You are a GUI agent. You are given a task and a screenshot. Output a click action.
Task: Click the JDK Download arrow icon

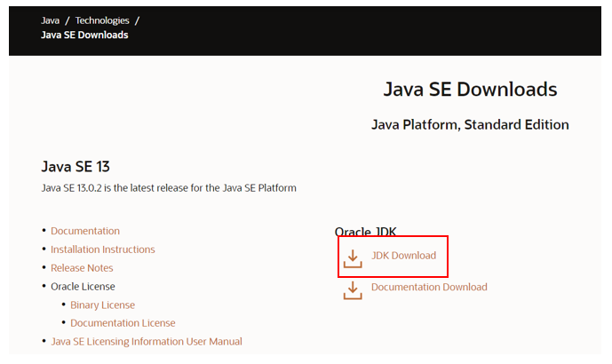pos(353,258)
